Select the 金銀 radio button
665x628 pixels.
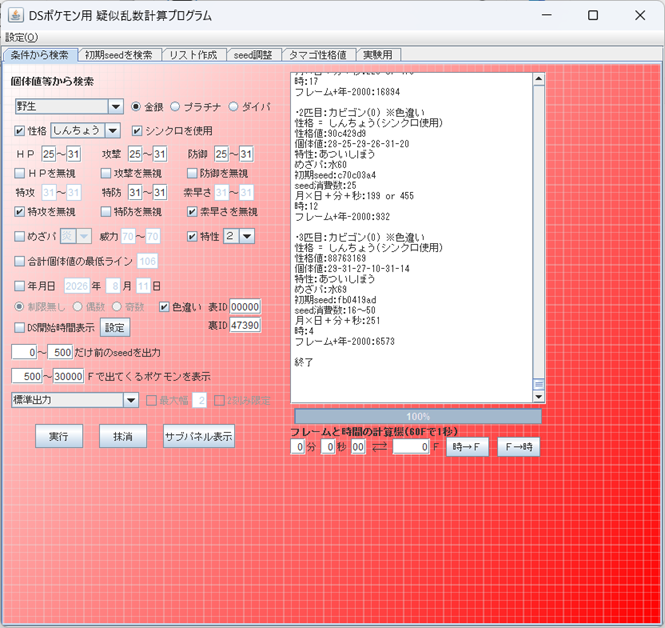click(x=136, y=106)
